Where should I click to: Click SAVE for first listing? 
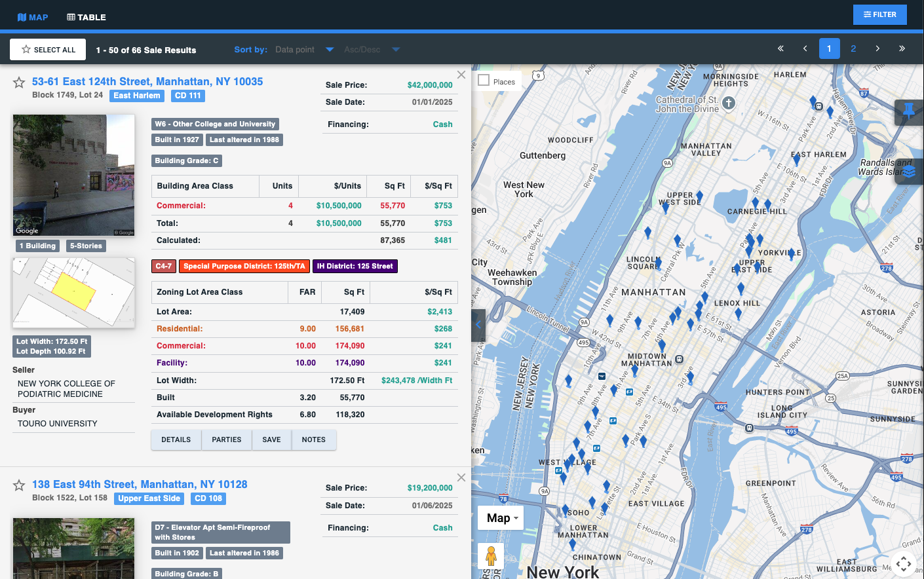click(x=271, y=440)
